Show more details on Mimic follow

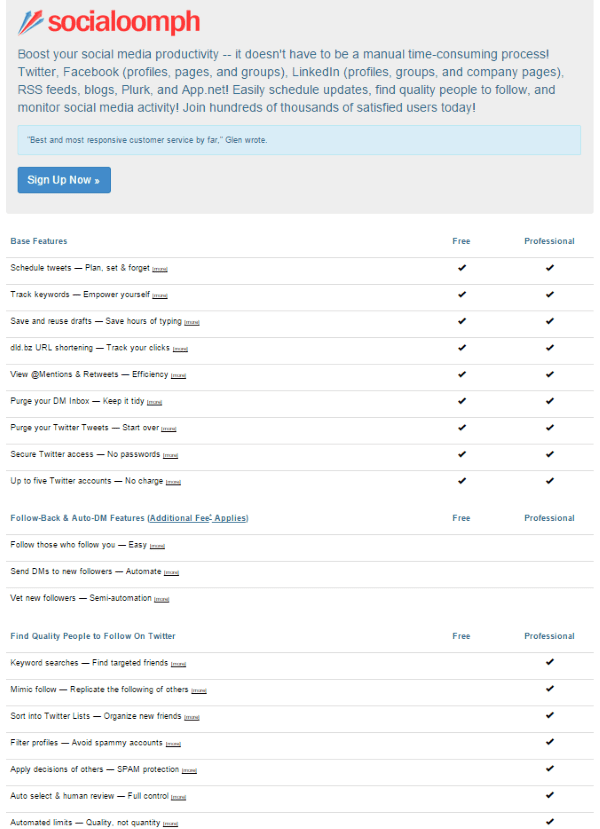[199, 691]
